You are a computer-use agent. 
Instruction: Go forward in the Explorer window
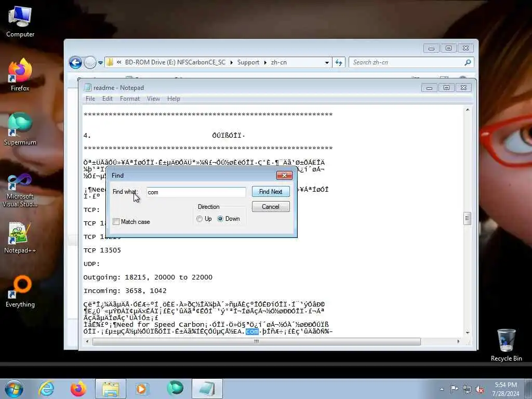[x=90, y=62]
